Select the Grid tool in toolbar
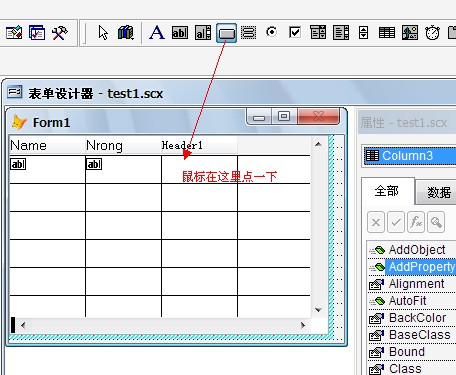The height and width of the screenshot is (375, 456). 387,33
